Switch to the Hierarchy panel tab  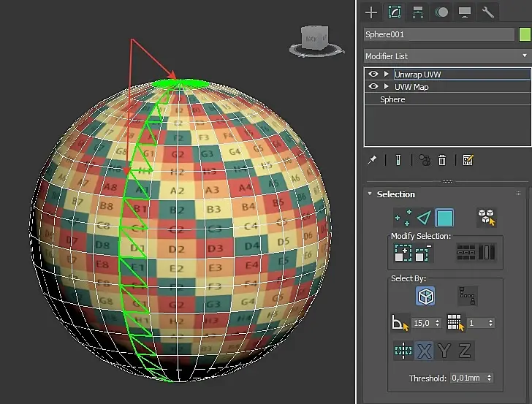(x=418, y=12)
